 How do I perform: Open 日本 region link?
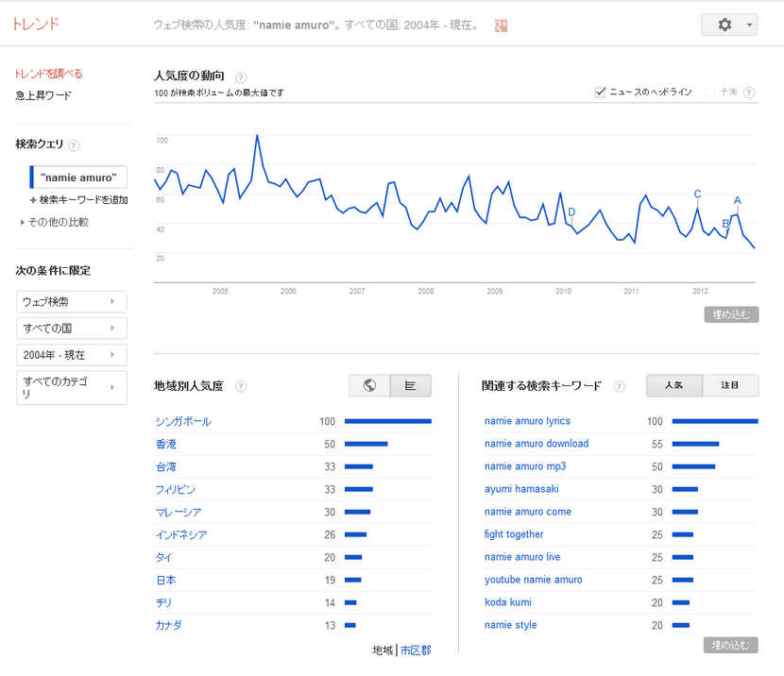coord(166,580)
